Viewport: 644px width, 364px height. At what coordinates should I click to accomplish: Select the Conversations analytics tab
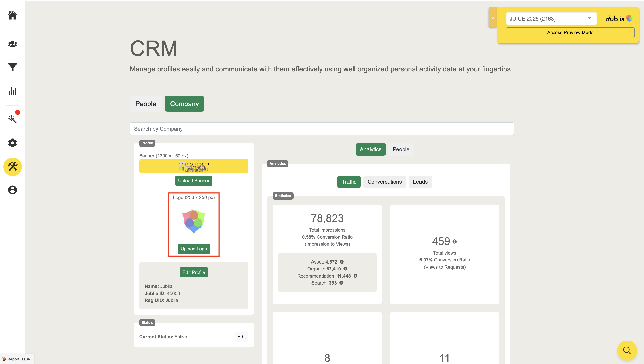tap(384, 182)
